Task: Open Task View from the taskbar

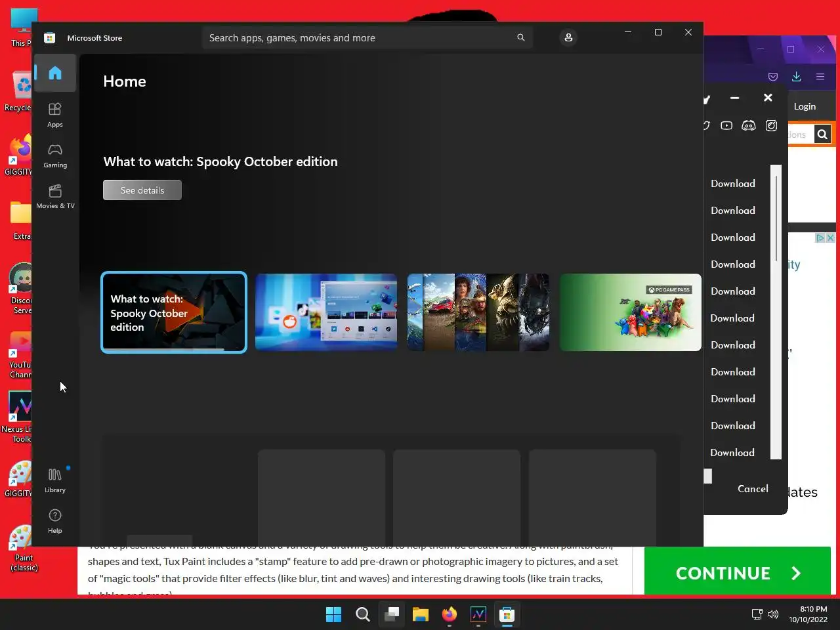Action: click(x=392, y=615)
